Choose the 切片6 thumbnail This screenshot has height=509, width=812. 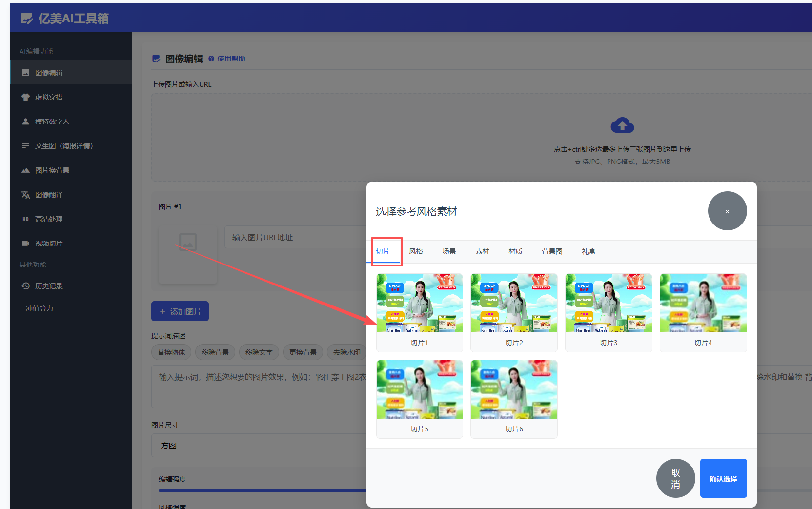[x=514, y=390]
